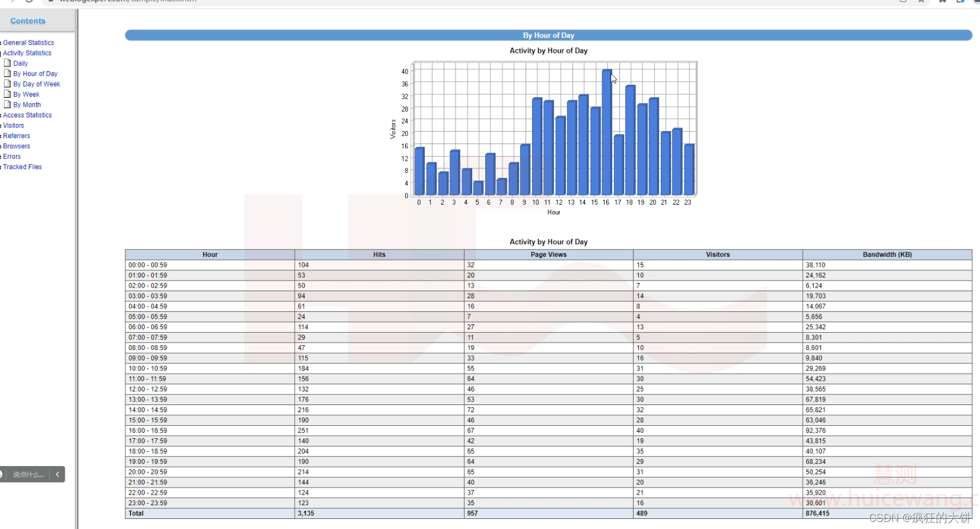
Task: Open the By Month report link
Action: point(27,105)
